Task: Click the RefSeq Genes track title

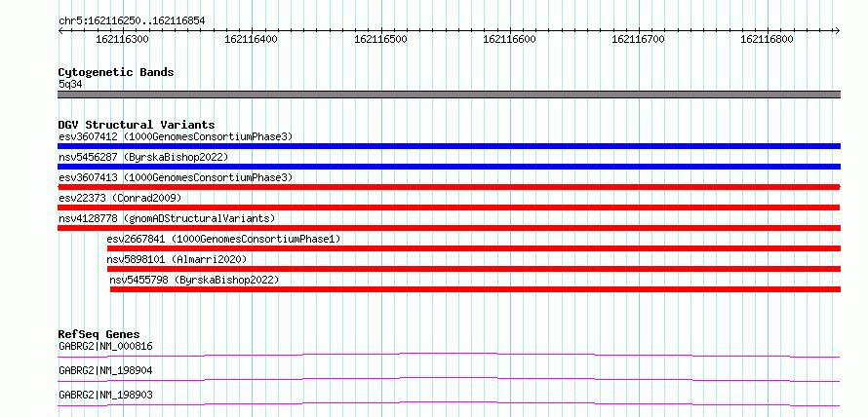Action: [99, 334]
